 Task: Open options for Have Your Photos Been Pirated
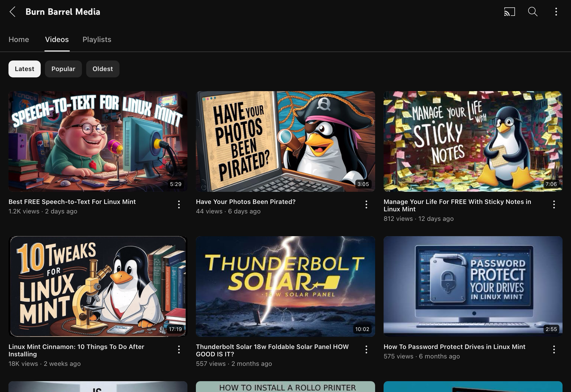coord(366,204)
